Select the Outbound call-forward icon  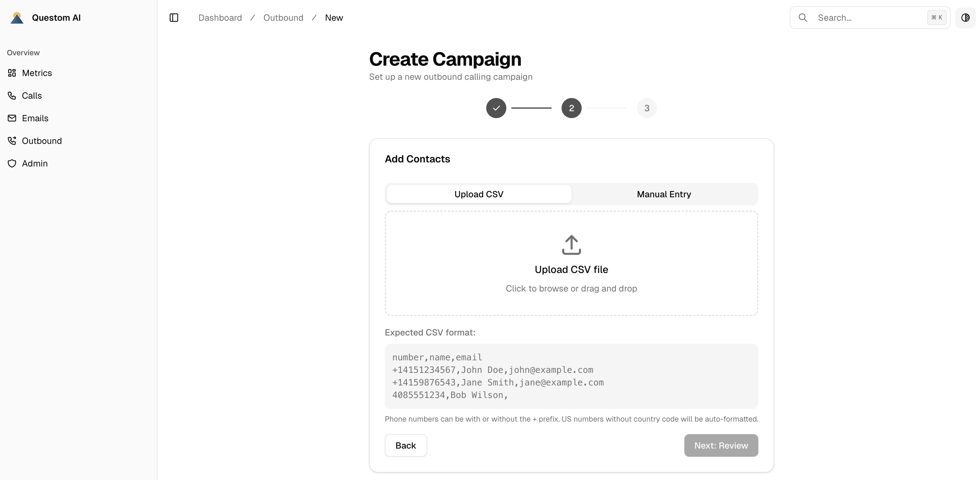tap(12, 140)
